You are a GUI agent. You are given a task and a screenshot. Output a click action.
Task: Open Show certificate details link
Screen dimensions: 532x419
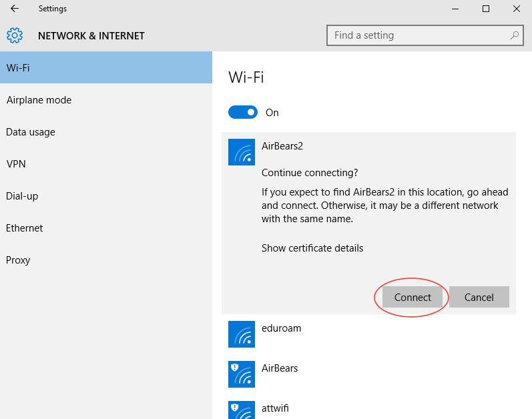312,248
